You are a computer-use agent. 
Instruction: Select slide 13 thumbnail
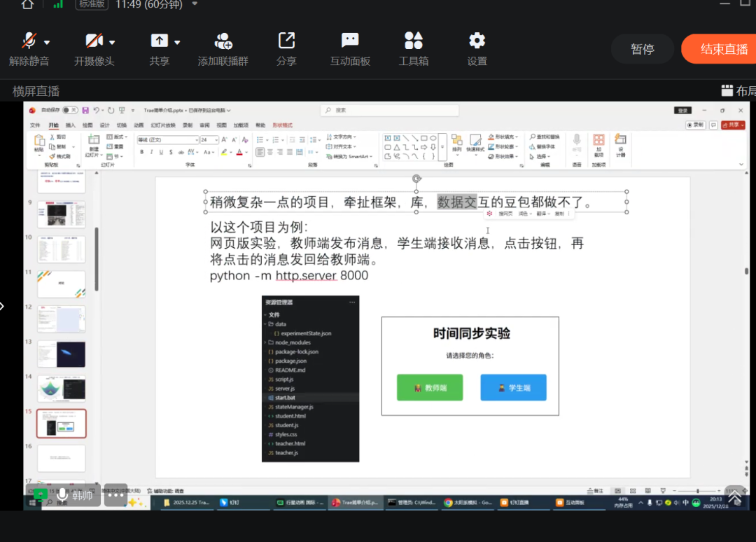point(62,354)
